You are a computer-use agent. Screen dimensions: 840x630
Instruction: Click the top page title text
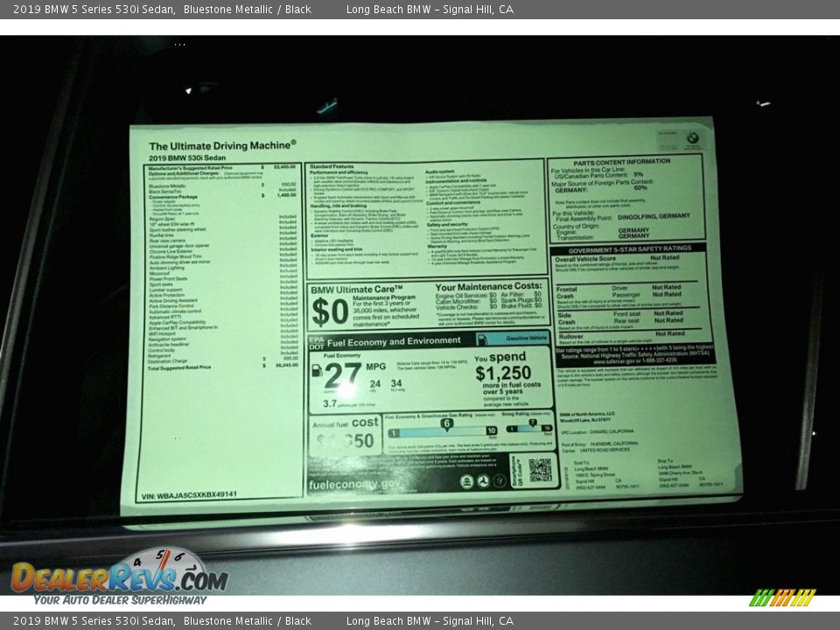(263, 10)
